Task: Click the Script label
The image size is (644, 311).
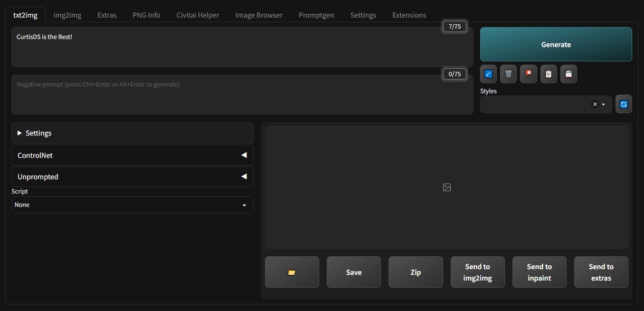Action: point(20,191)
